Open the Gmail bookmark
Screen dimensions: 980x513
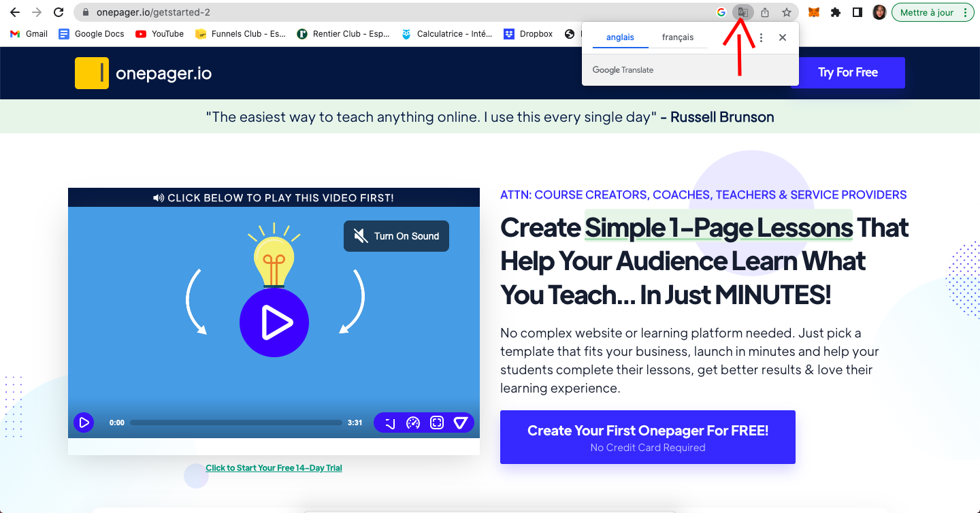pyautogui.click(x=29, y=33)
